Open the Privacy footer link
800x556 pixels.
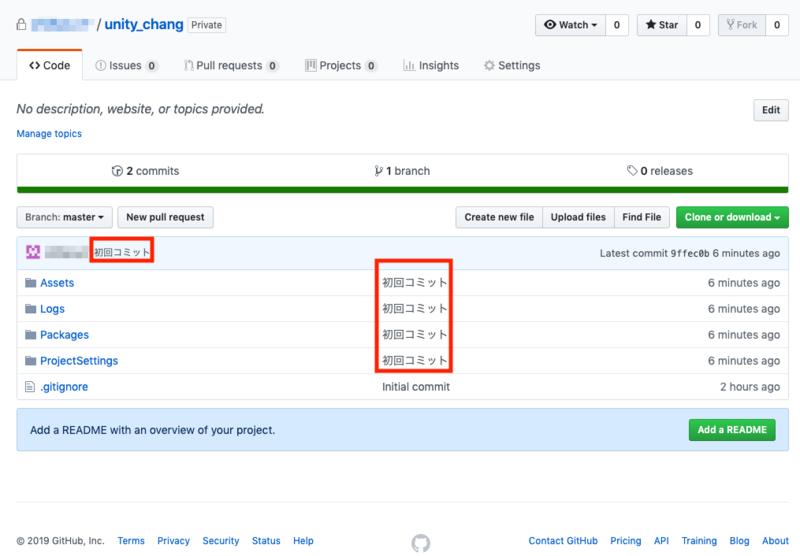(x=173, y=541)
